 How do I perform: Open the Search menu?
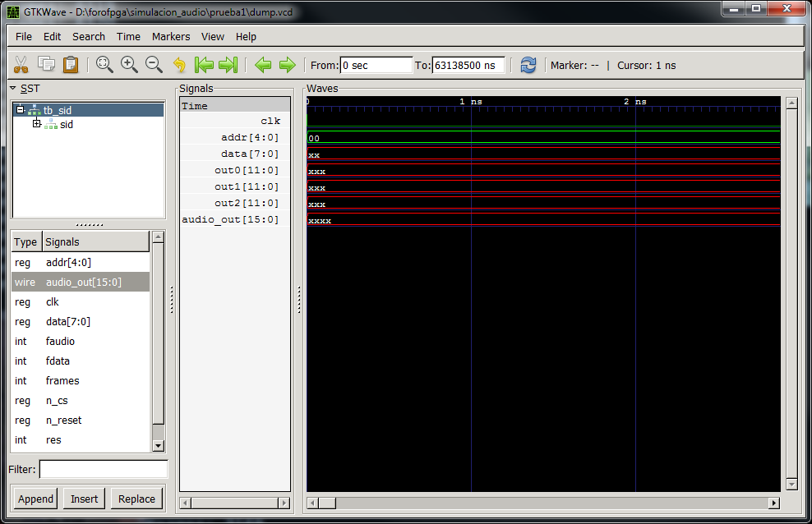pos(88,36)
